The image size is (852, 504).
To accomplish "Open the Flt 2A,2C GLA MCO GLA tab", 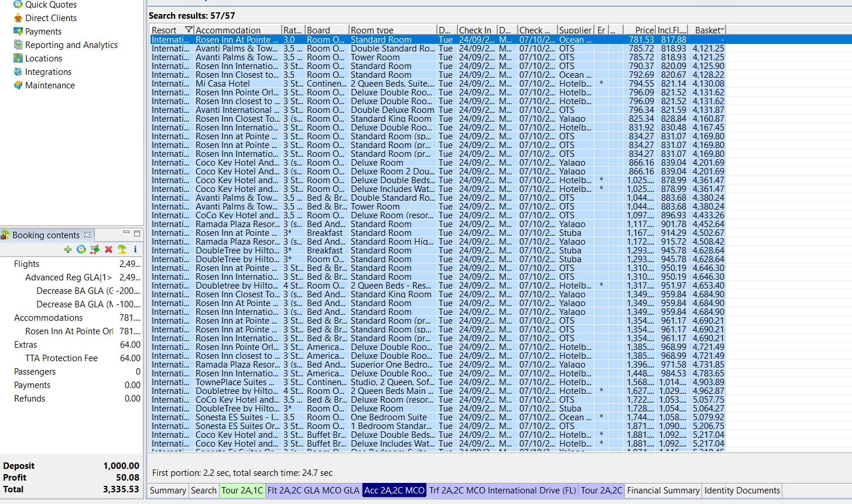I will tap(313, 491).
